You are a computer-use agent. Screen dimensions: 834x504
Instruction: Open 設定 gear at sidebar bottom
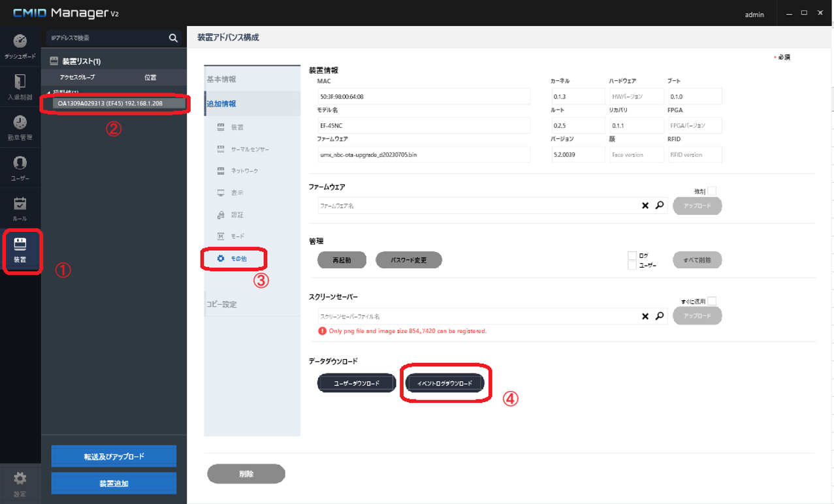20,484
